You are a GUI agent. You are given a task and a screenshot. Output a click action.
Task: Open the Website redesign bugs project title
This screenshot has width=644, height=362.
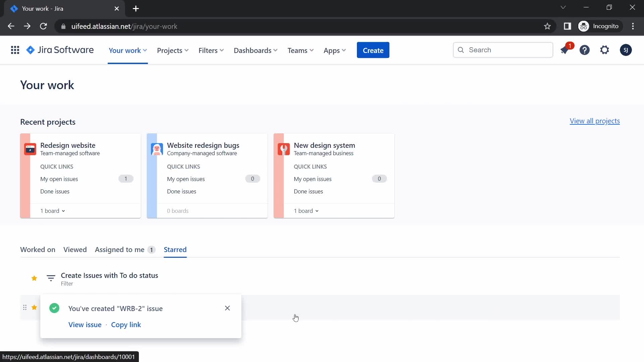click(x=203, y=145)
